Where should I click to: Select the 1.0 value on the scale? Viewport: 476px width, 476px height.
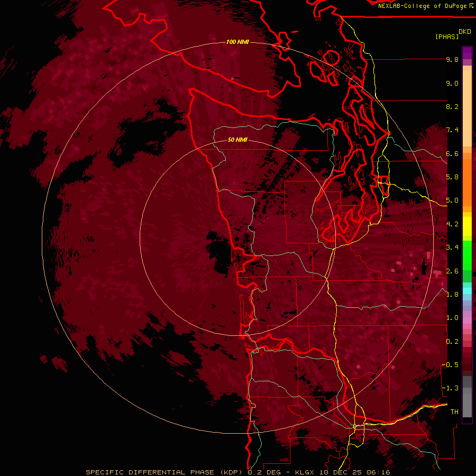452,318
